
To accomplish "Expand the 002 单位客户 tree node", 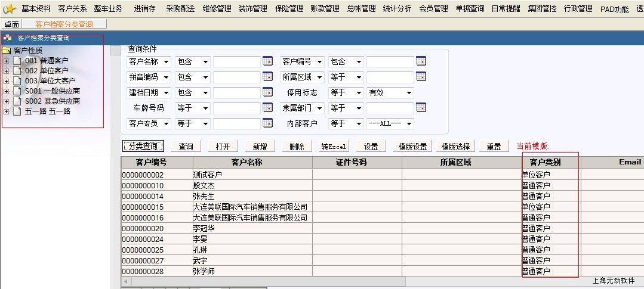I will (x=7, y=71).
